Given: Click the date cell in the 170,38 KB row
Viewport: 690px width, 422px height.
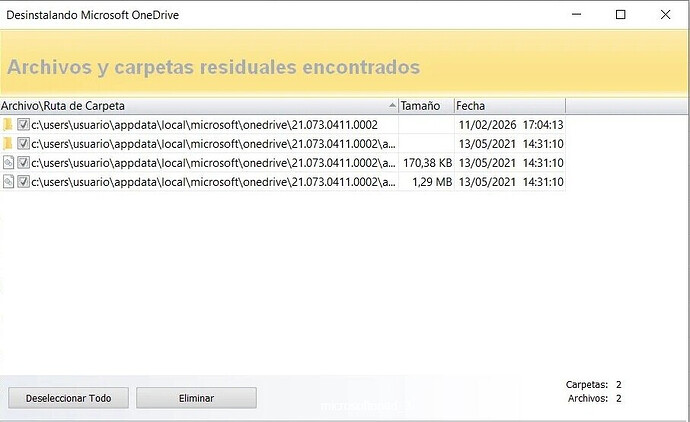Looking at the screenshot, I should [511, 163].
